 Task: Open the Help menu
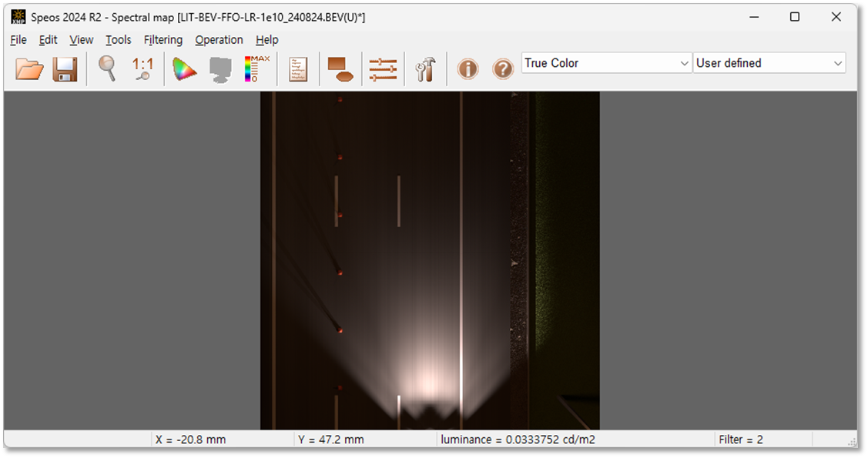[x=266, y=40]
